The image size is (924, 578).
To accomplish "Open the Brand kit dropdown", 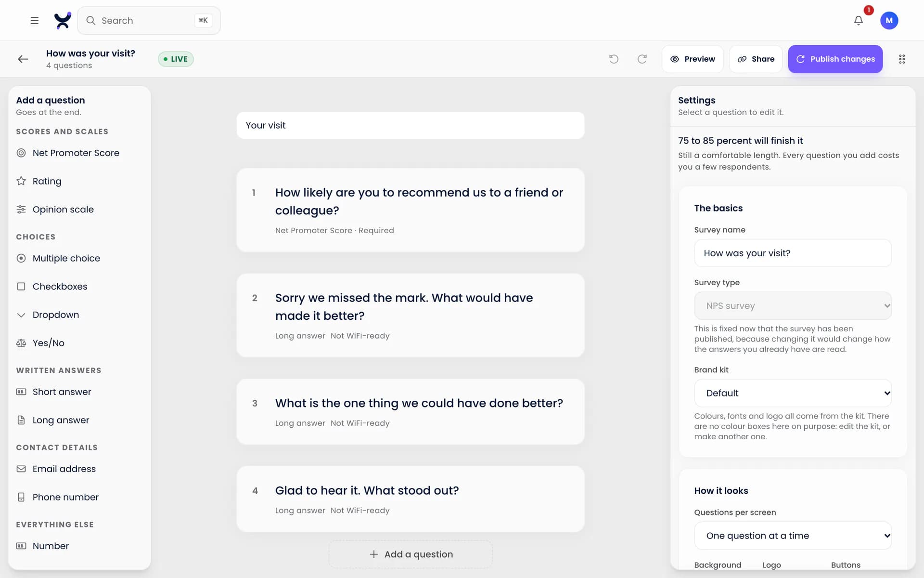I will (793, 393).
